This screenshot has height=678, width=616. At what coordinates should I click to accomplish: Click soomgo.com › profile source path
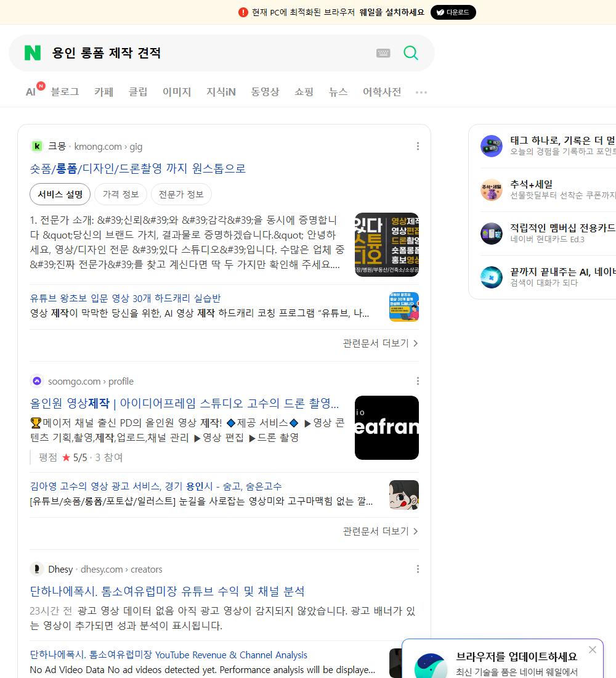tap(91, 382)
